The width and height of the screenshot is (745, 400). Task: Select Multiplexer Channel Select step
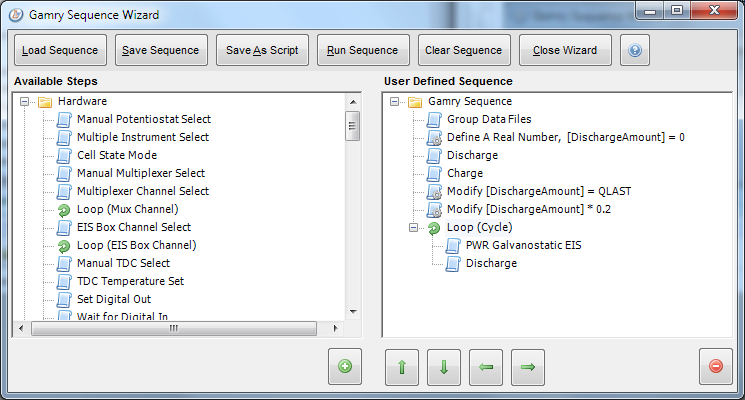(x=143, y=191)
